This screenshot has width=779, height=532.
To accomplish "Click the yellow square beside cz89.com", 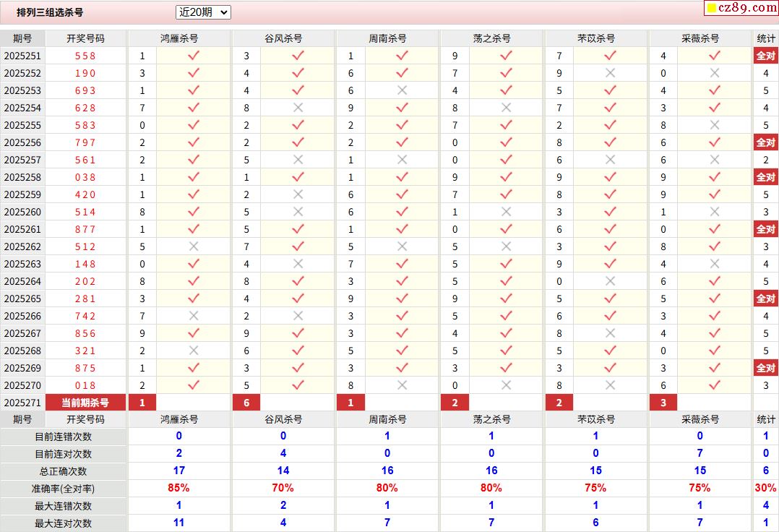I will (x=711, y=9).
